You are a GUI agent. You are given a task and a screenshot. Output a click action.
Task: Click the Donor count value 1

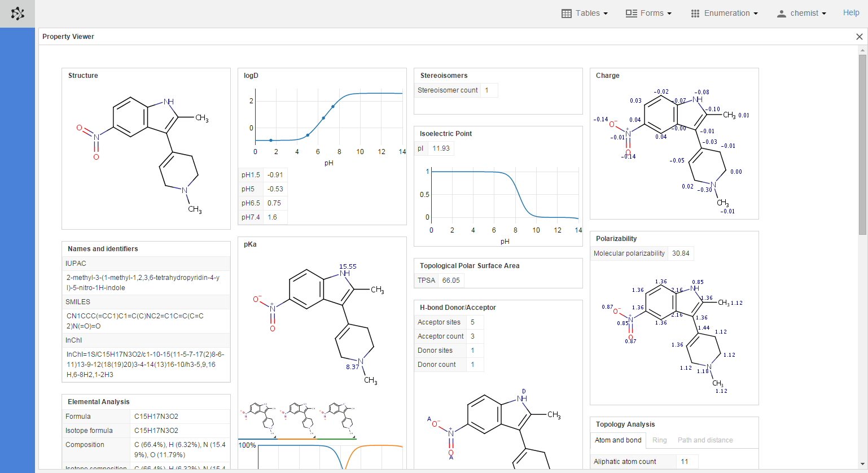pos(472,365)
